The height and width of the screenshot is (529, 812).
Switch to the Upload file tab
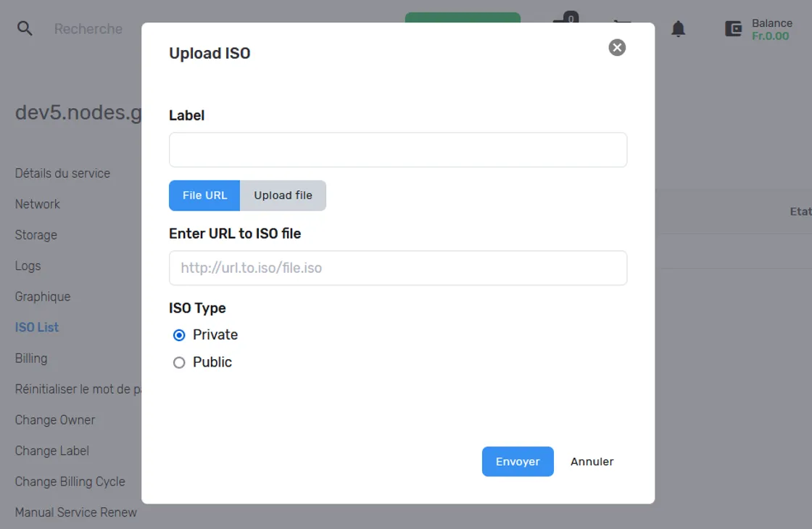click(283, 195)
